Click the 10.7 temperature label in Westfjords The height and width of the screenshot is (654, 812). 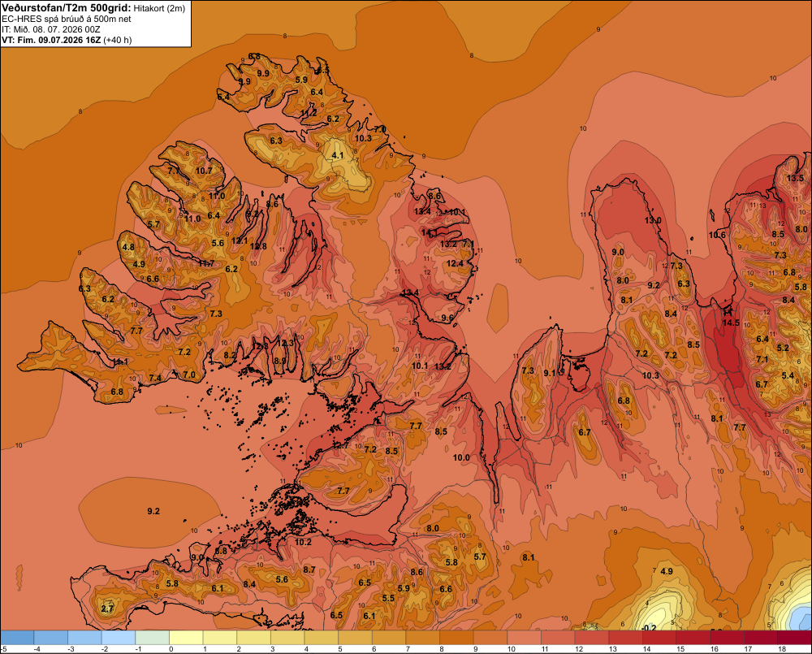pyautogui.click(x=204, y=171)
